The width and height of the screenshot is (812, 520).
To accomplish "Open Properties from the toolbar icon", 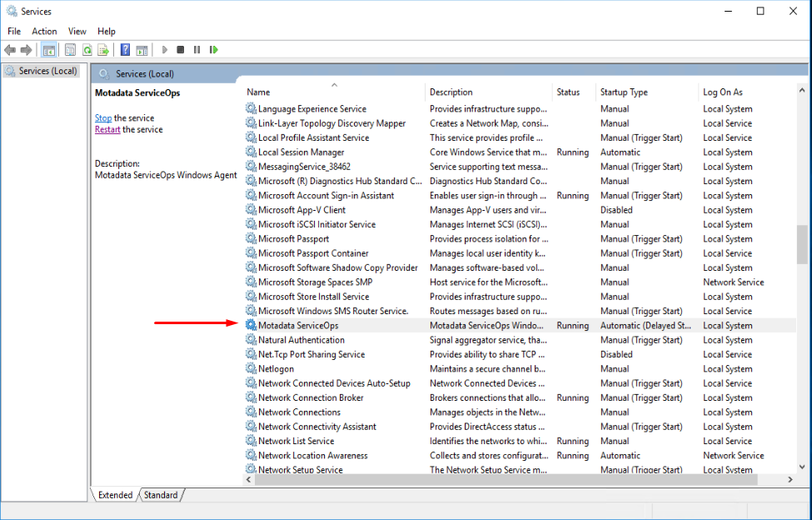I will (71, 50).
